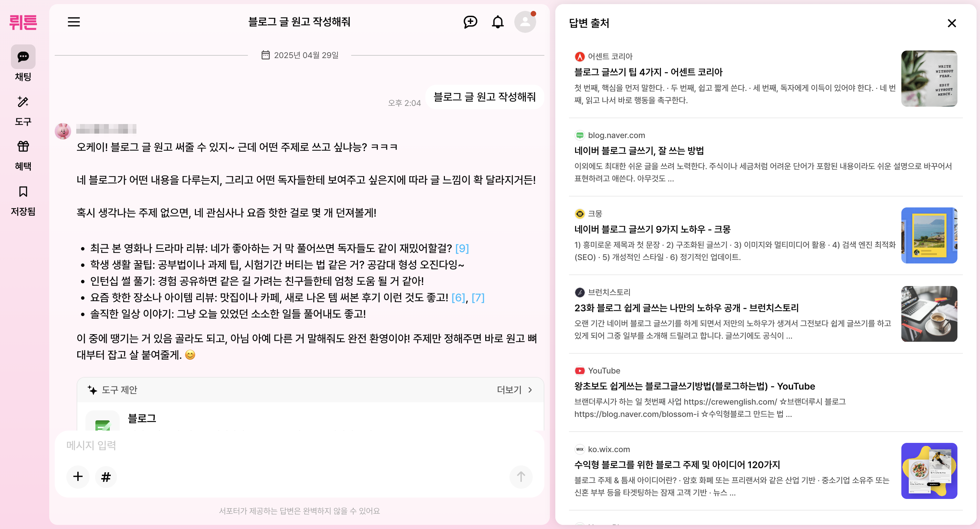Open the YouTube 블로그글쓰기방법 source
This screenshot has width=980, height=529.
pos(694,386)
